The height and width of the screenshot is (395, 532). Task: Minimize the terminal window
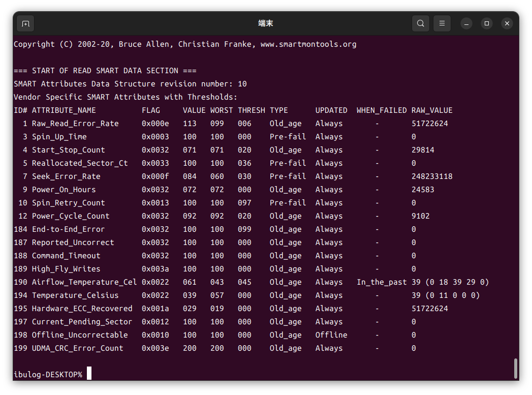(x=466, y=23)
